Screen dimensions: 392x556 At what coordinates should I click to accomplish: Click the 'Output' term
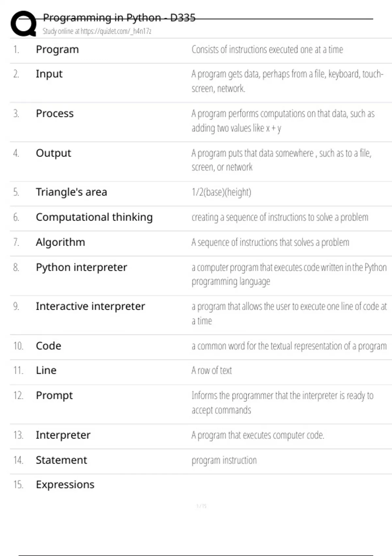pyautogui.click(x=53, y=153)
